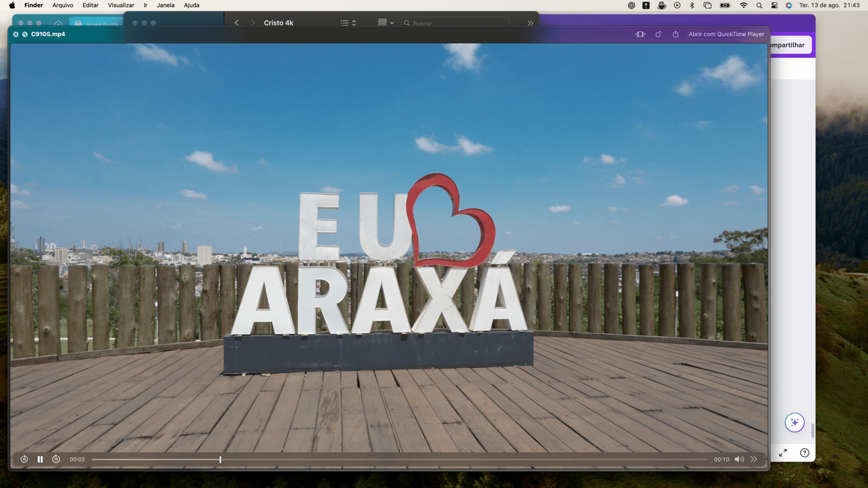This screenshot has height=488, width=868.
Task: Click the coffee cup menu bar icon
Action: 661,5
